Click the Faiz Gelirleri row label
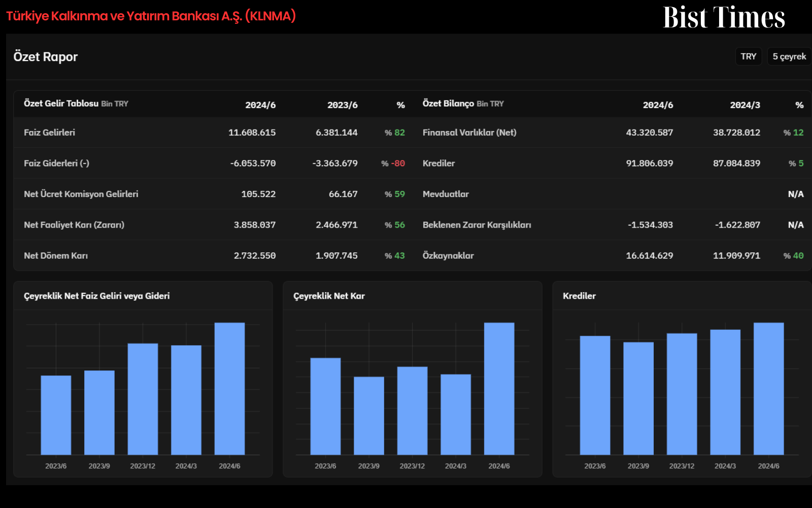The width and height of the screenshot is (812, 508). tap(49, 133)
